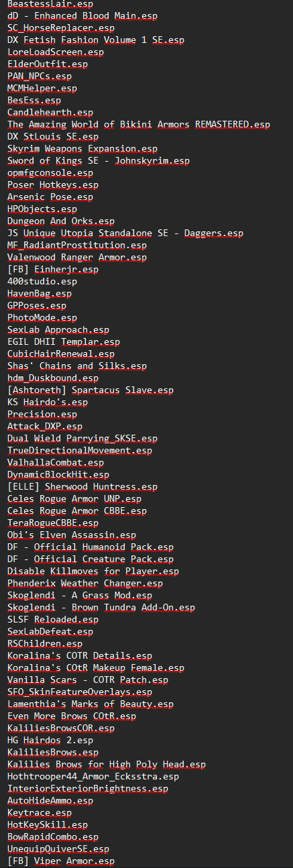Select the UnequipQuiverSE.esp line

click(x=58, y=849)
